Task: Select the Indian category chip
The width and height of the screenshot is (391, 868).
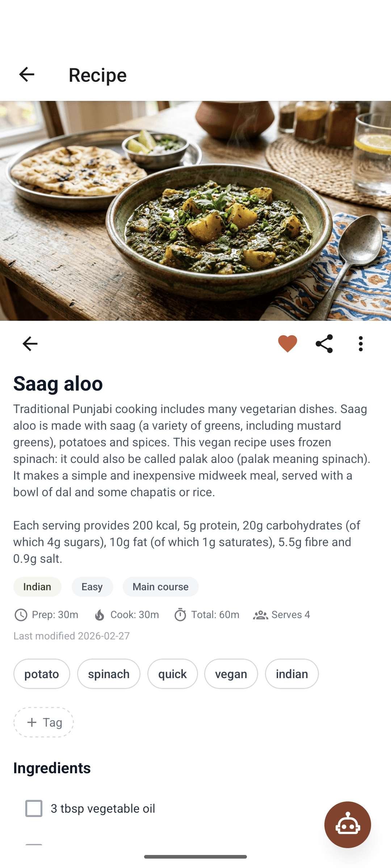Action: [x=37, y=587]
